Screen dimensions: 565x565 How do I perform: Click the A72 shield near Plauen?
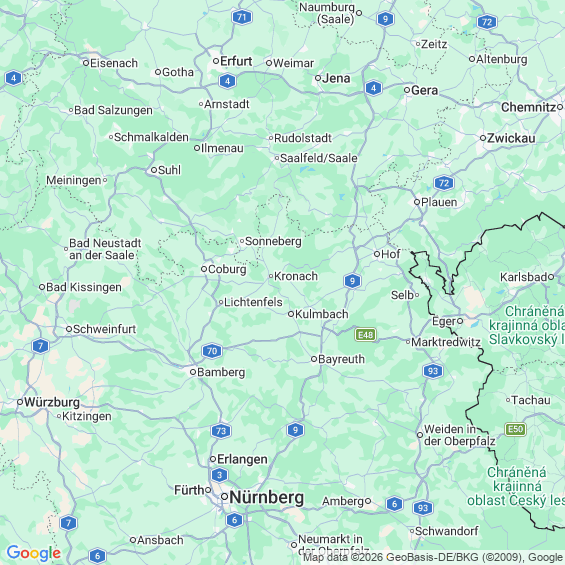pyautogui.click(x=444, y=183)
